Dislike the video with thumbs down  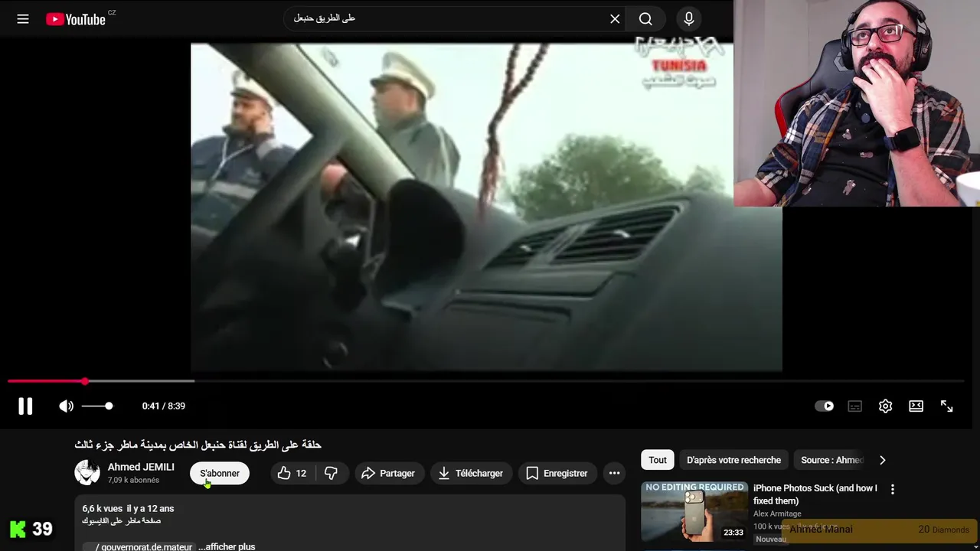331,473
